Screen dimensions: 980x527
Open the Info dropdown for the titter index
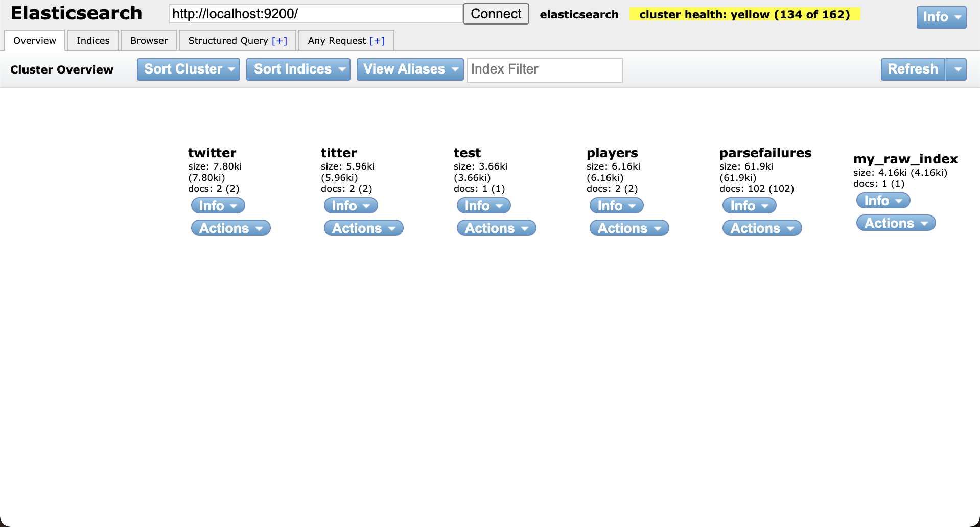tap(350, 205)
